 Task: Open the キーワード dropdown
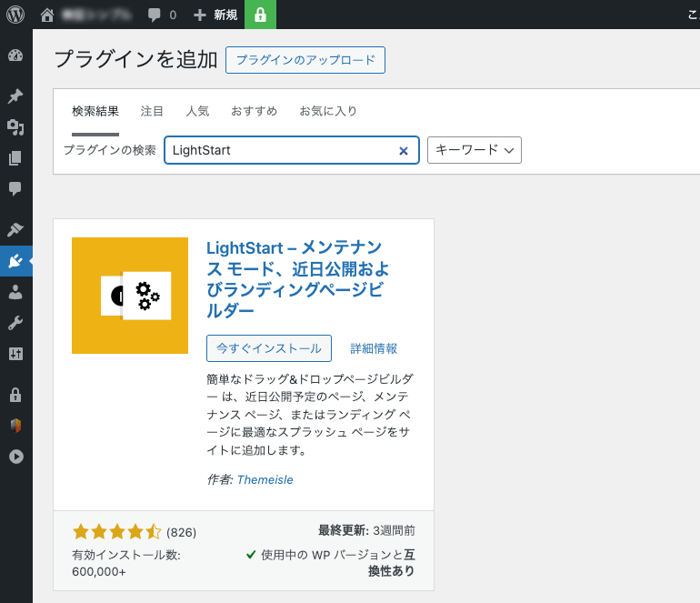coord(475,150)
